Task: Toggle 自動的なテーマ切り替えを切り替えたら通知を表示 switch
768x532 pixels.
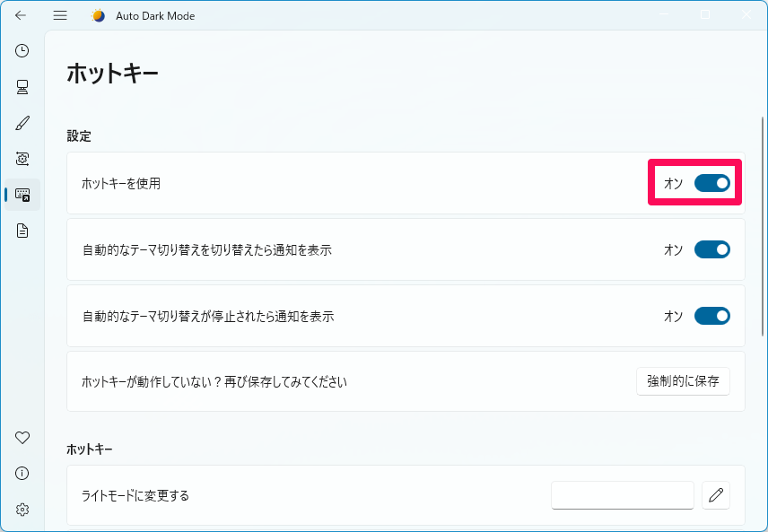Action: [x=711, y=249]
